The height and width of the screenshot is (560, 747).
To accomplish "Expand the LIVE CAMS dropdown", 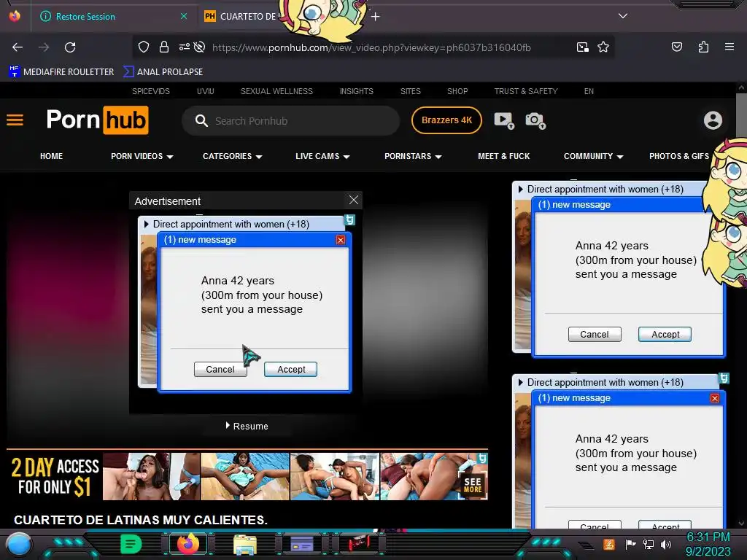I will point(322,156).
